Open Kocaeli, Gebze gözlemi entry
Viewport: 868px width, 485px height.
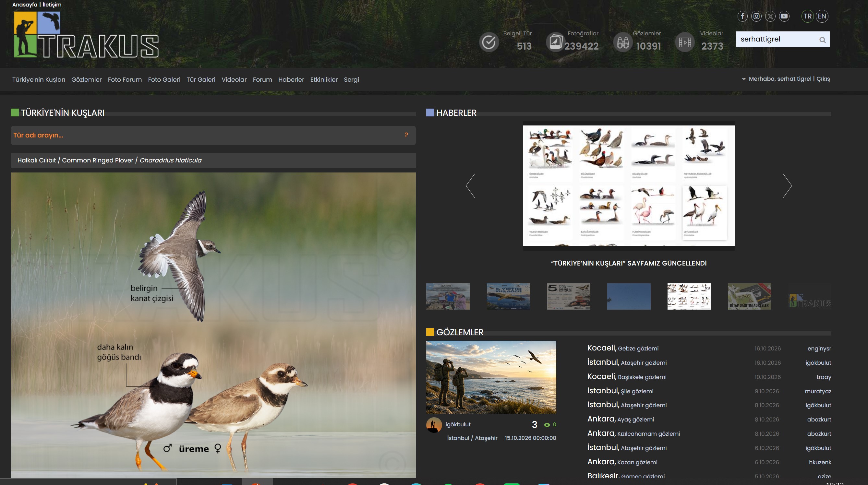tap(623, 348)
